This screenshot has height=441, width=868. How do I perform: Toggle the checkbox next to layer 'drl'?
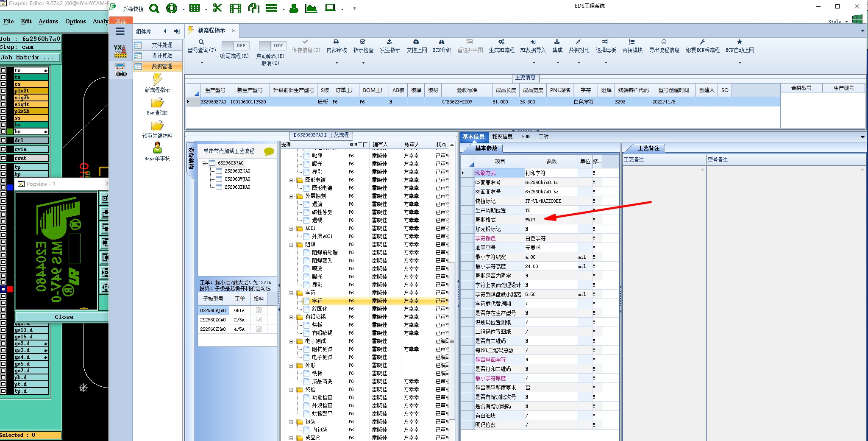3,140
